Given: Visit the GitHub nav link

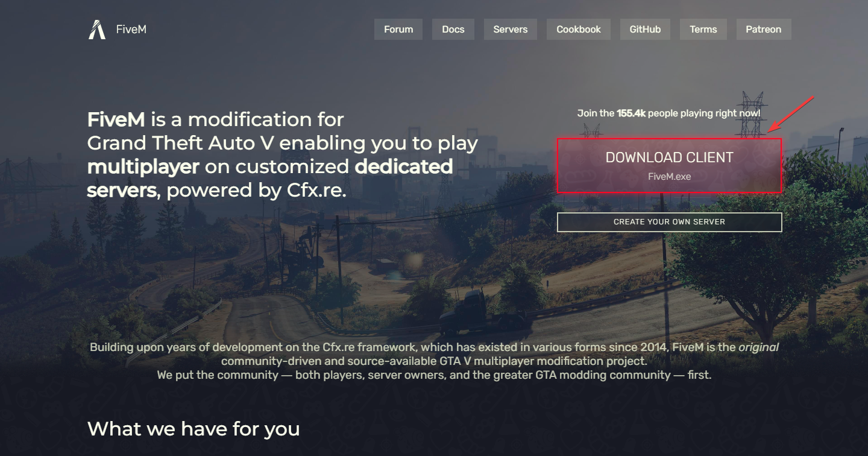Looking at the screenshot, I should (x=645, y=29).
